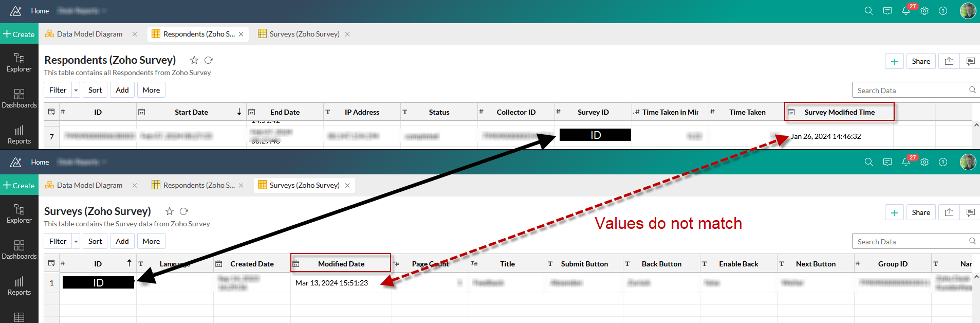Viewport: 980px width, 323px height.
Task: Open help icon in header above Respondents tabs
Action: (x=943, y=11)
